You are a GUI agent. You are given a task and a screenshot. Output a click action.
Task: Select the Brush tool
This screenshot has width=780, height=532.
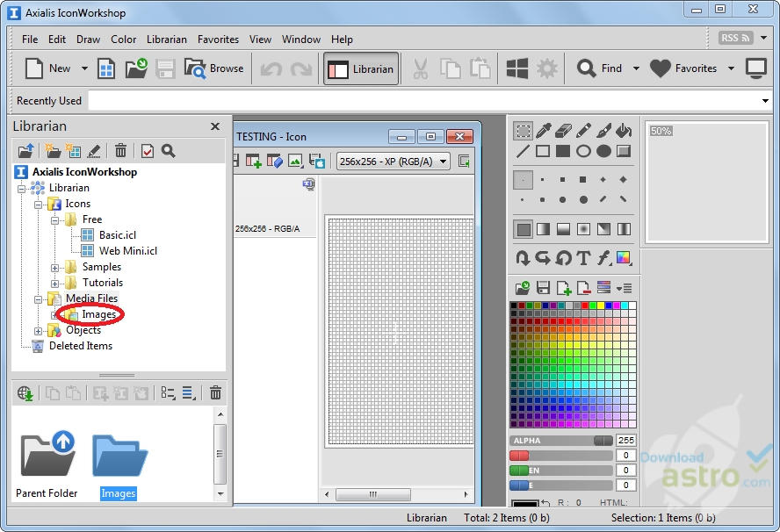pyautogui.click(x=603, y=130)
